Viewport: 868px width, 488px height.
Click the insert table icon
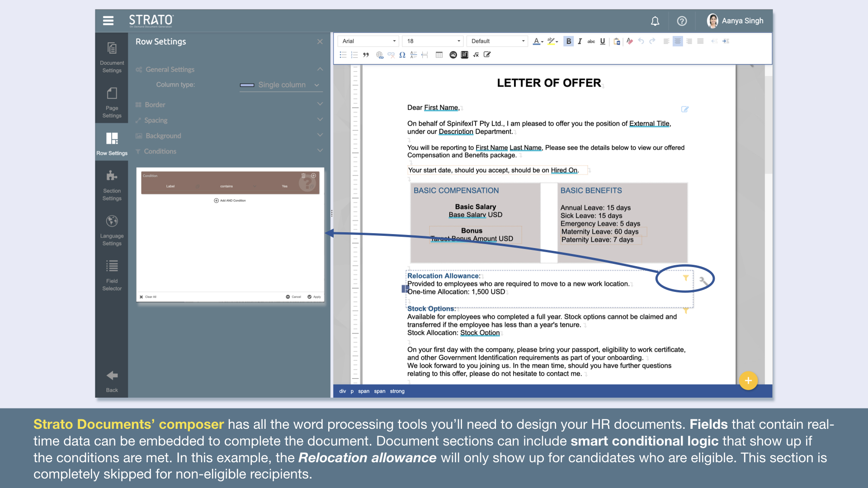[439, 55]
